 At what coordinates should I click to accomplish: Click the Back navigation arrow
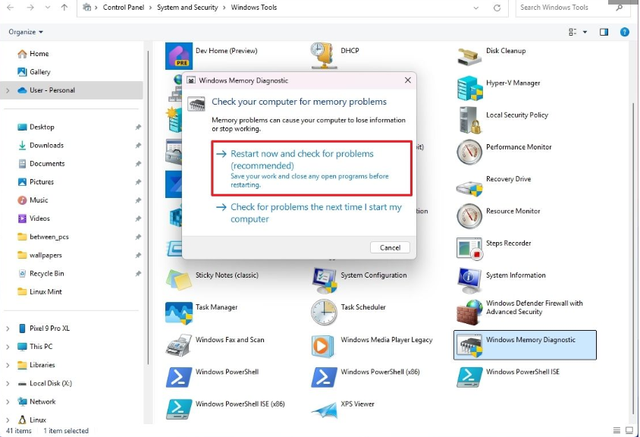click(x=11, y=7)
